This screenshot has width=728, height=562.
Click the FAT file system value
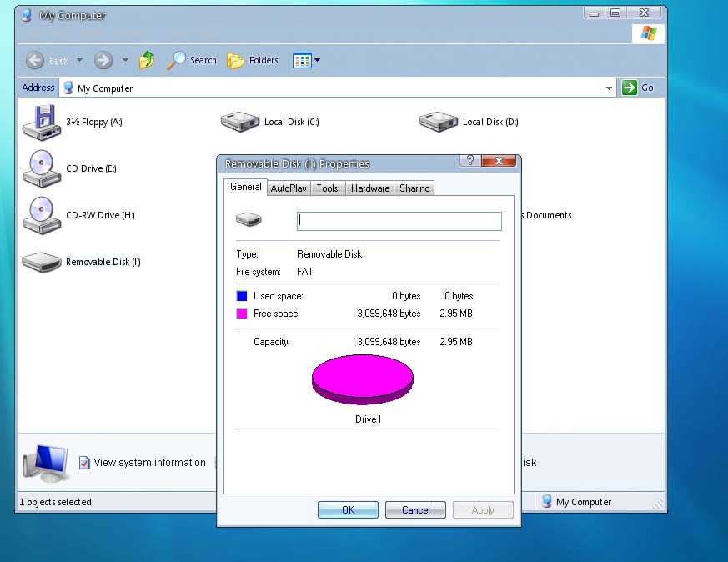[x=305, y=272]
